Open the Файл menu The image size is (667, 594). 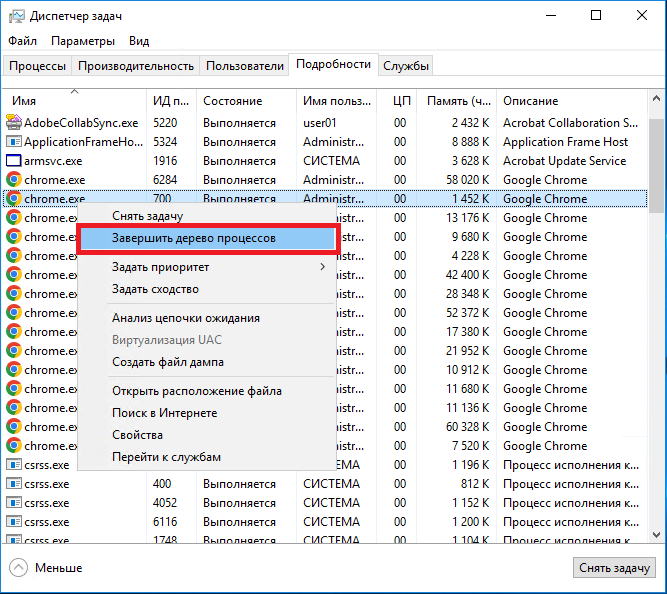22,41
